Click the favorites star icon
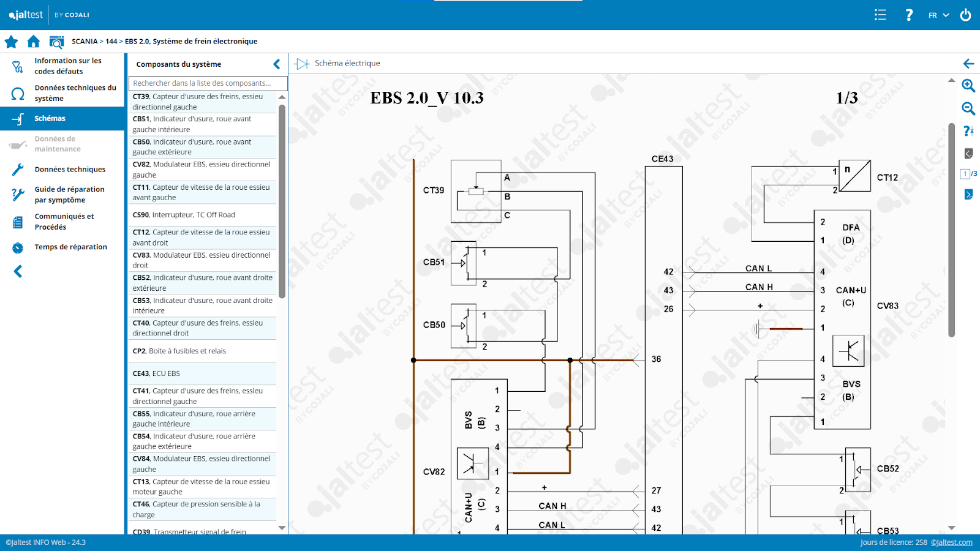The height and width of the screenshot is (551, 980). (11, 42)
